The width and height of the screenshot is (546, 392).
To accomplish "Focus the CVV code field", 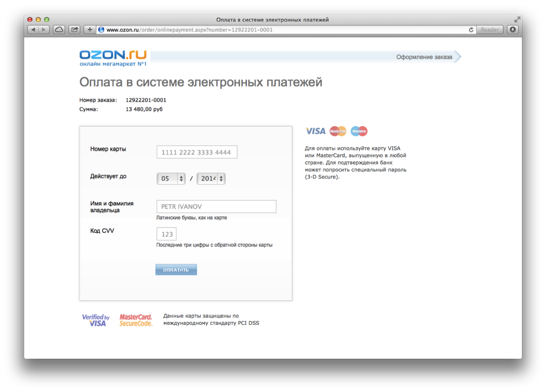I will (167, 234).
